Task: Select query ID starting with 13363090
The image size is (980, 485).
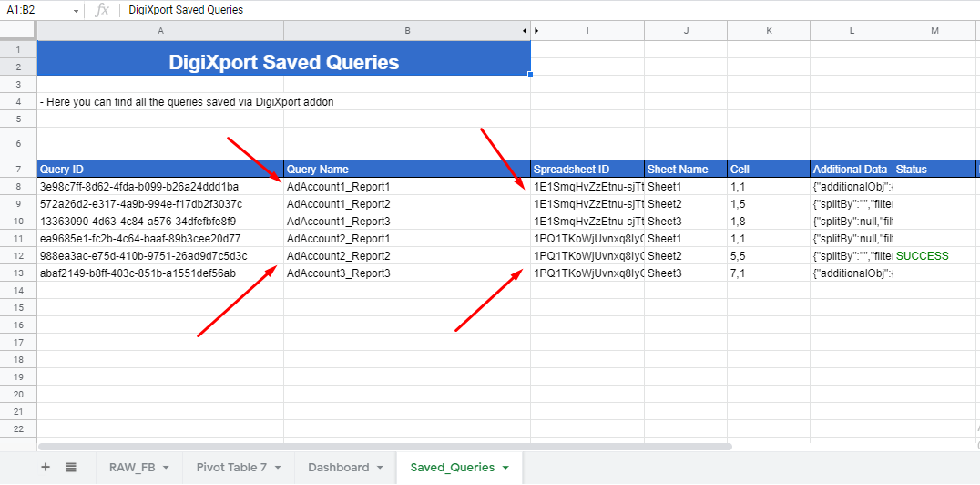Action: tap(160, 221)
